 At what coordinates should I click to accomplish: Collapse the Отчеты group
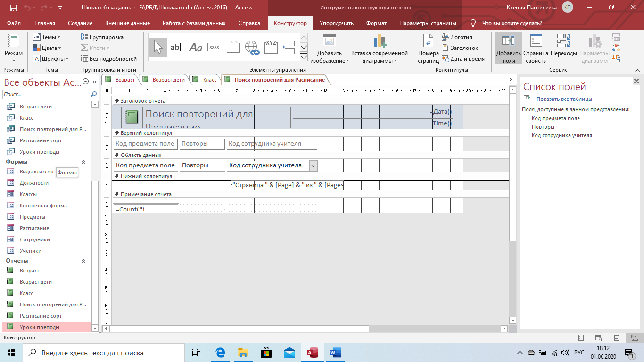point(83,261)
